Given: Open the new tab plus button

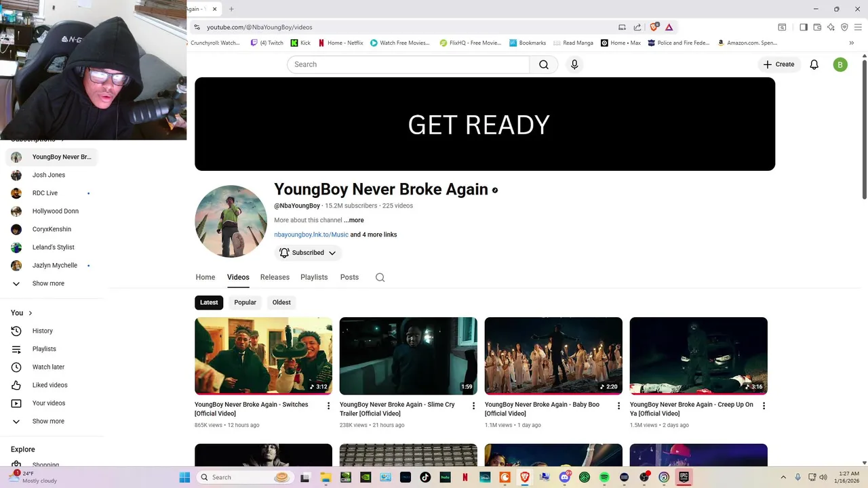Looking at the screenshot, I should click(231, 9).
